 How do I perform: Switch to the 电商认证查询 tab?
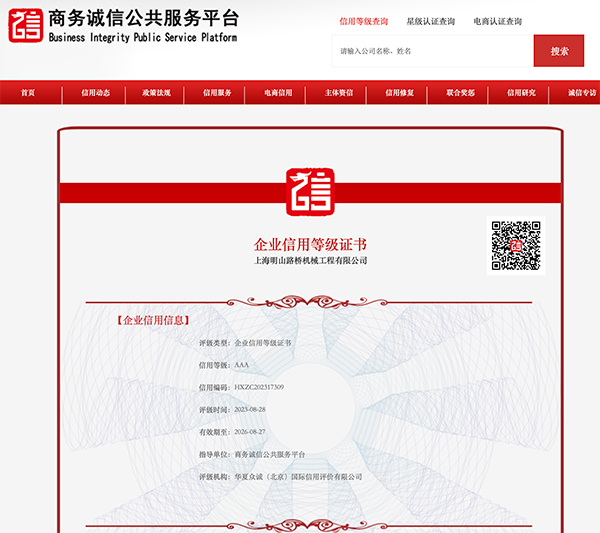(497, 21)
